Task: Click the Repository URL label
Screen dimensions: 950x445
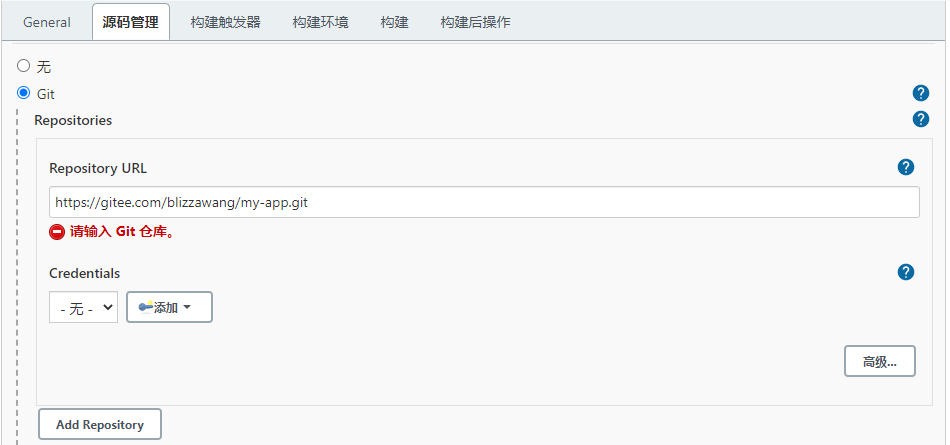Action: 98,168
